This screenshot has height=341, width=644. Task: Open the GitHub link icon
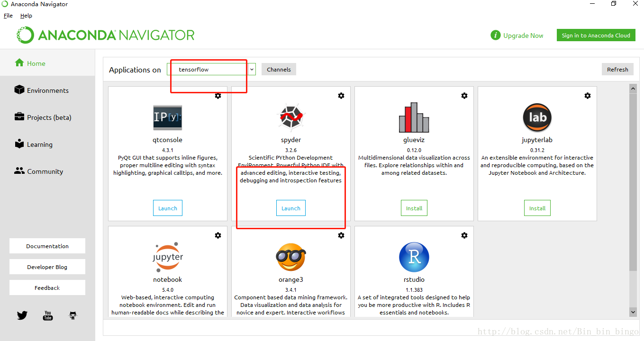coord(73,315)
